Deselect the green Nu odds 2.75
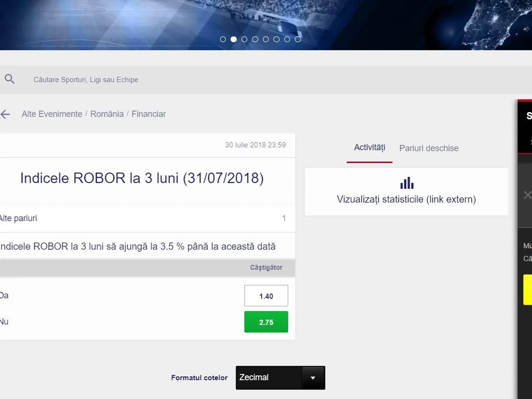 tap(266, 322)
